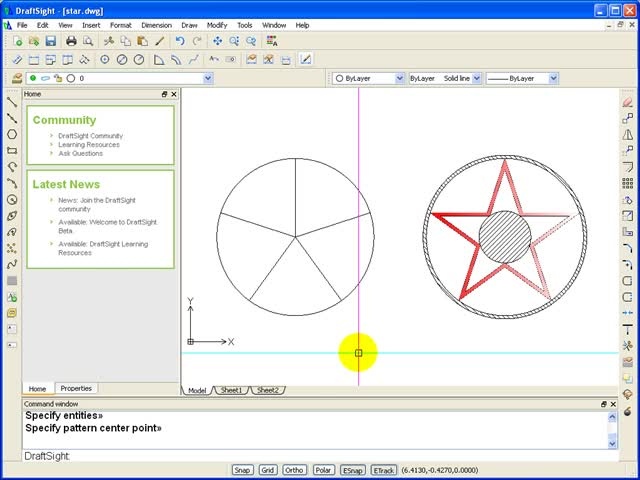Click the Copy icon
Screen dimensions: 640x480
tap(126, 41)
